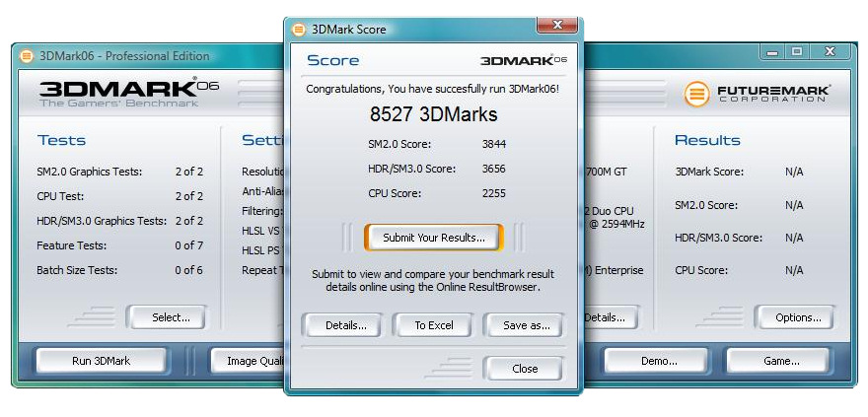Click the Game... button
This screenshot has height=417, width=868.
coord(780,361)
